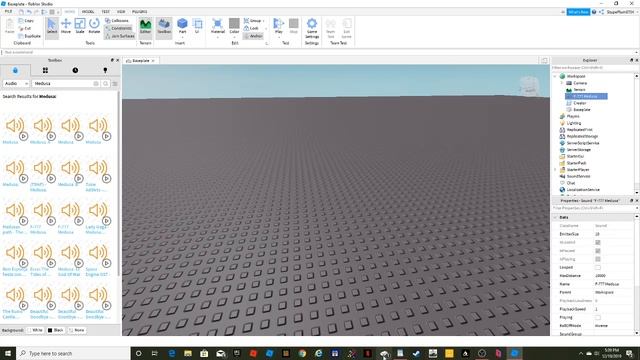The height and width of the screenshot is (360, 640).
Task: Collapse the Data section in Properties
Action: [x=555, y=217]
